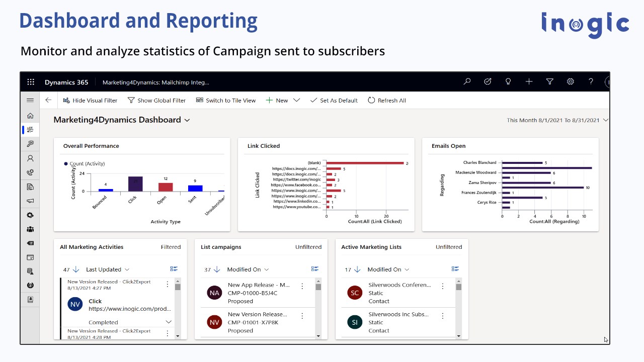
Task: Click Refresh All
Action: click(x=387, y=101)
